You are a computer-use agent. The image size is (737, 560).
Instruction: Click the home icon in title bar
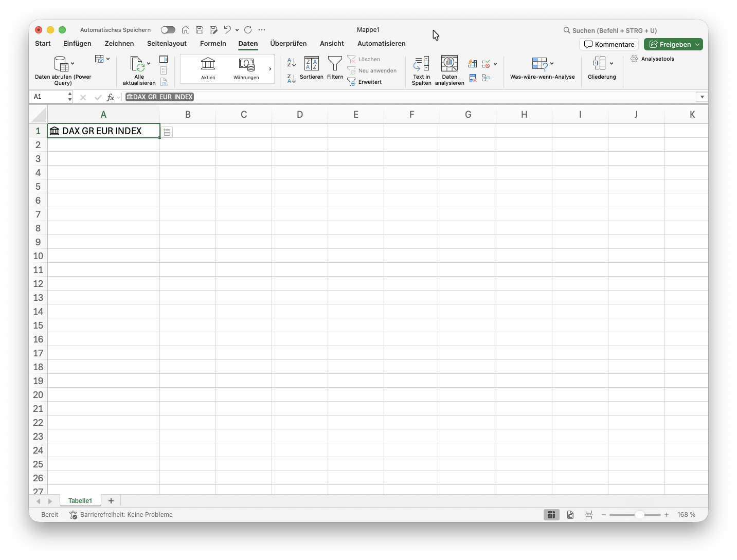(186, 30)
